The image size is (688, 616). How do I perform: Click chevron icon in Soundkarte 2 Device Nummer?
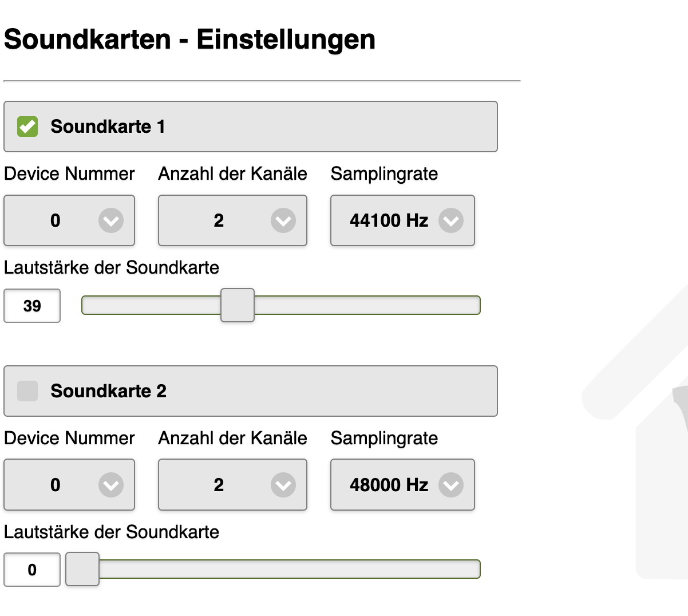pyautogui.click(x=111, y=485)
